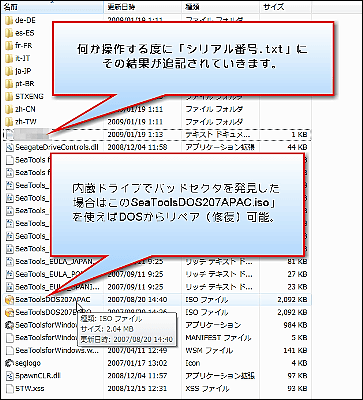The width and height of the screenshot is (363, 400).
Task: Select the zh-TW folder icon
Action: click(x=9, y=122)
